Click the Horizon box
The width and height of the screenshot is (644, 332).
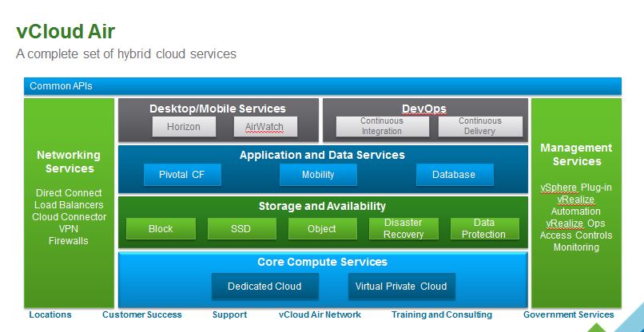pyautogui.click(x=184, y=127)
